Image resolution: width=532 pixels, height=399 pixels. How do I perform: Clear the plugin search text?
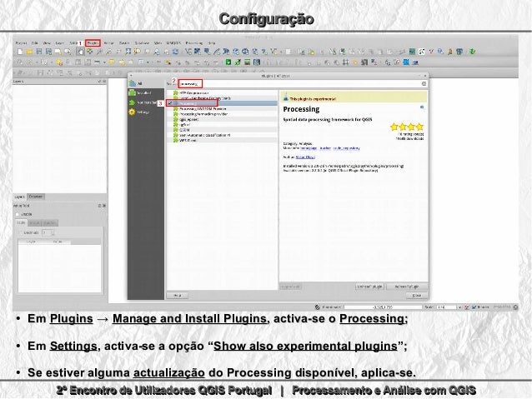click(x=424, y=83)
